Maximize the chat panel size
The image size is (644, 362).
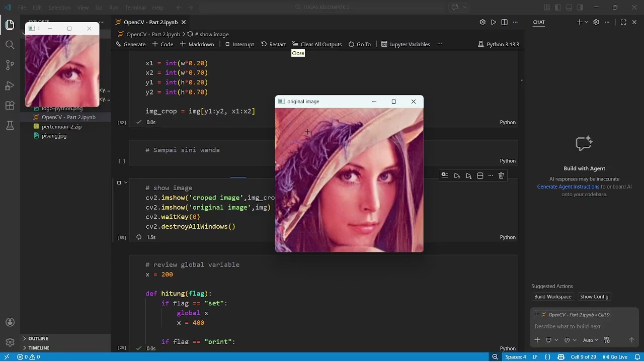(623, 22)
